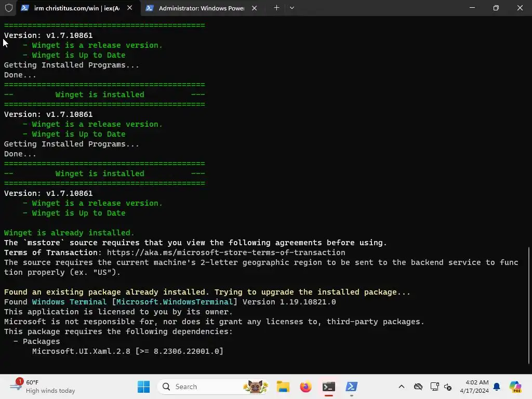Viewport: 532px width, 399px height.
Task: Click the cloud sync tray icon
Action: tap(418, 387)
